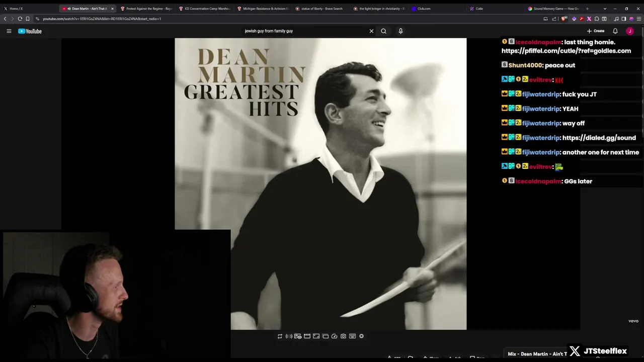Toggle the browser sidebar panel icon
Screen dimensions: 644x362
(x=624, y=19)
